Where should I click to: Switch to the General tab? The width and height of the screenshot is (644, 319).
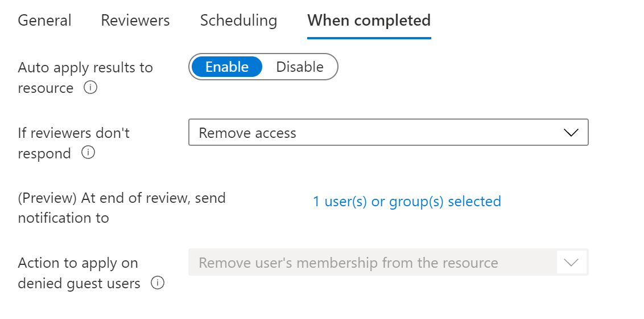pyautogui.click(x=45, y=21)
